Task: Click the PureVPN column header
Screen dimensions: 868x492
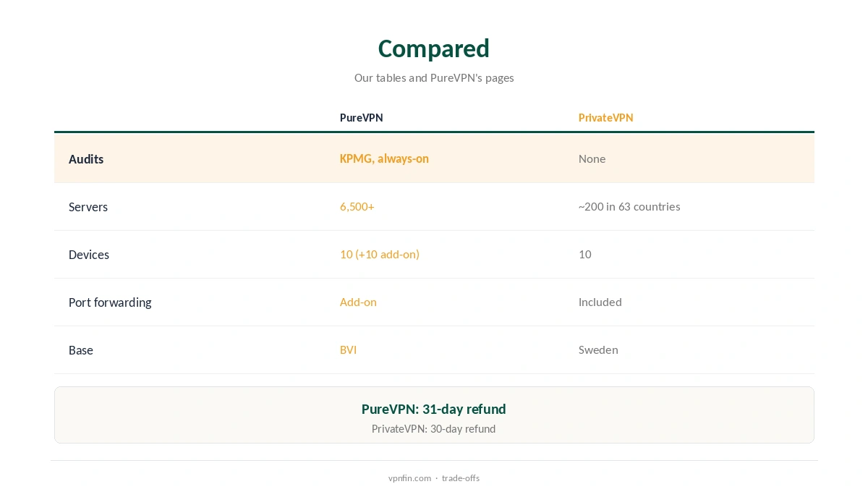Action: (x=362, y=117)
